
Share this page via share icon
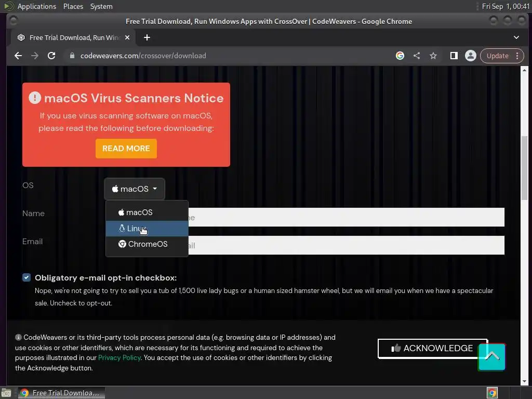pyautogui.click(x=417, y=56)
